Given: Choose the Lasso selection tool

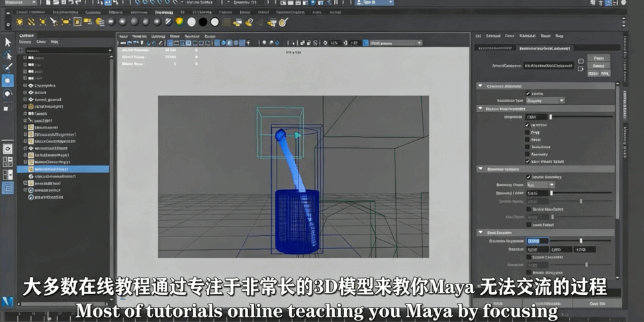Looking at the screenshot, I should (x=8, y=55).
